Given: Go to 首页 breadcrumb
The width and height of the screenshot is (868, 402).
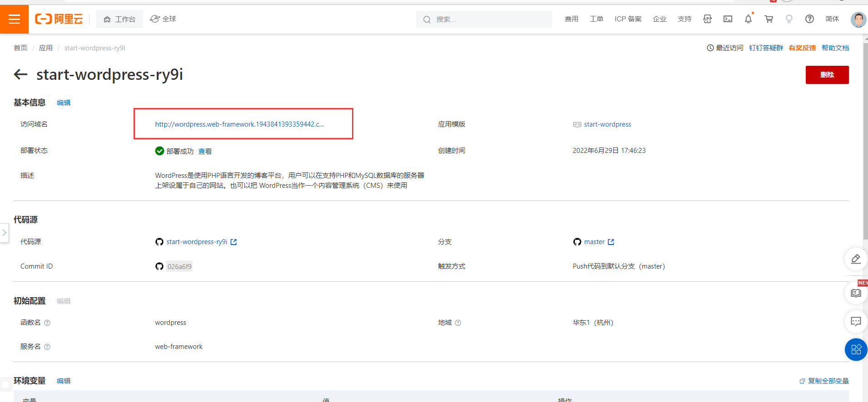Looking at the screenshot, I should pos(20,48).
